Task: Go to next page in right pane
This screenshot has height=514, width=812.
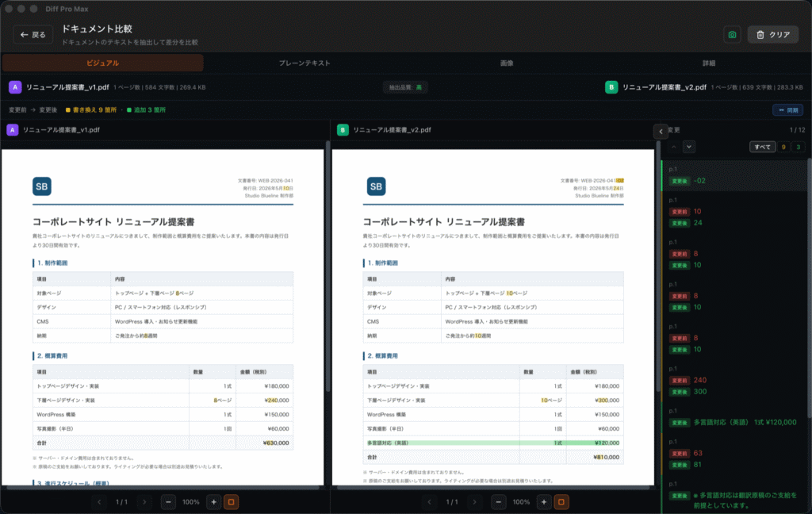Action: click(474, 502)
